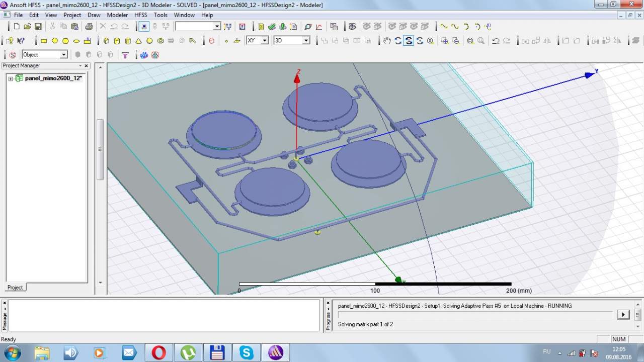The image size is (644, 362).
Task: Click the progress panel arrow button
Action: (623, 314)
